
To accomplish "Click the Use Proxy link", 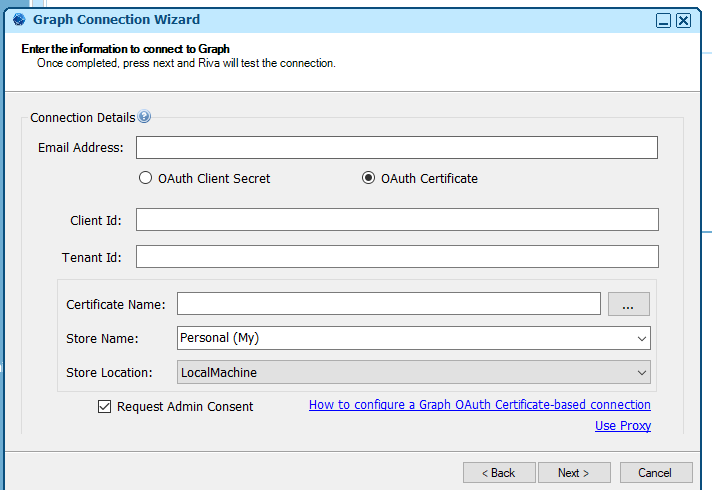I will click(x=623, y=426).
